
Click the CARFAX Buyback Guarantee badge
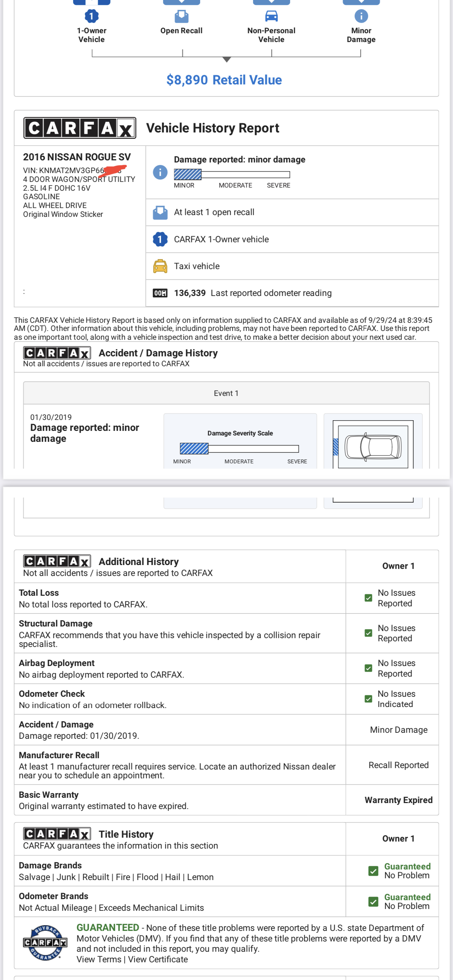click(x=45, y=943)
